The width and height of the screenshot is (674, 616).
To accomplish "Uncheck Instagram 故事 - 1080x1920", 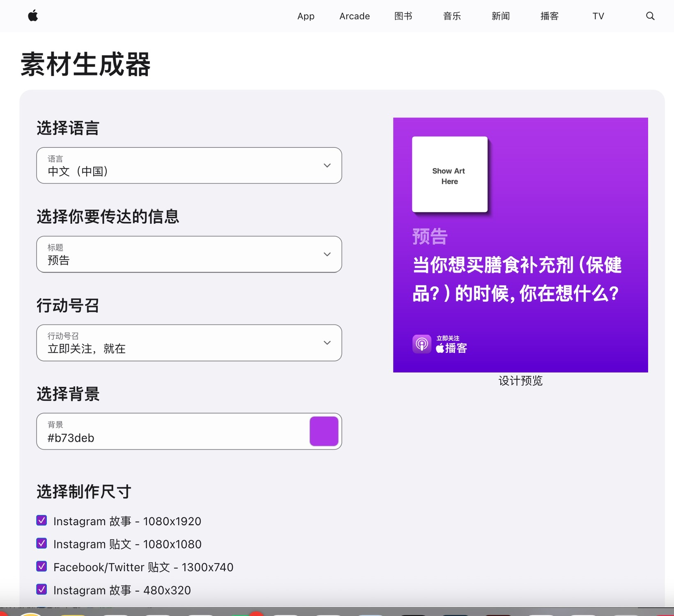I will coord(41,521).
